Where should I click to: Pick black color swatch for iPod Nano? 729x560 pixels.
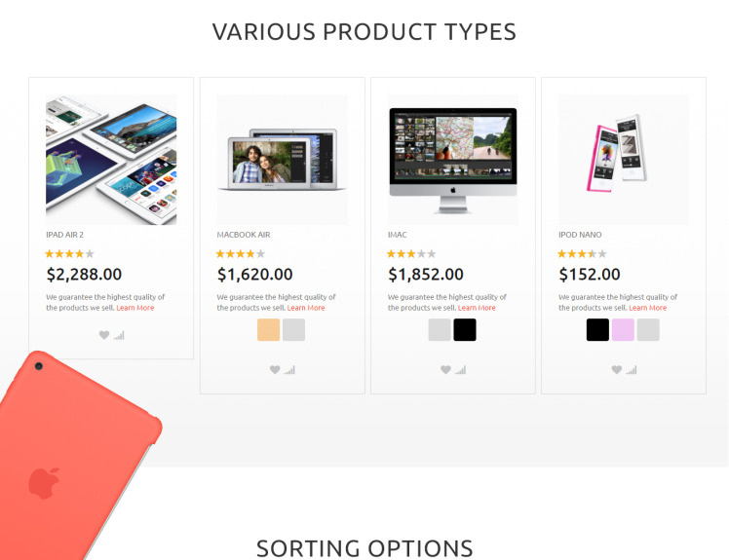pyautogui.click(x=597, y=330)
